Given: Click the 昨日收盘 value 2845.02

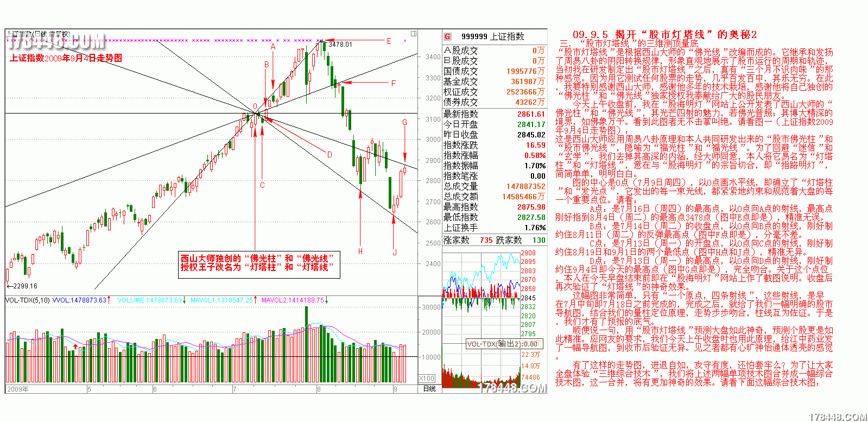Looking at the screenshot, I should [x=531, y=135].
